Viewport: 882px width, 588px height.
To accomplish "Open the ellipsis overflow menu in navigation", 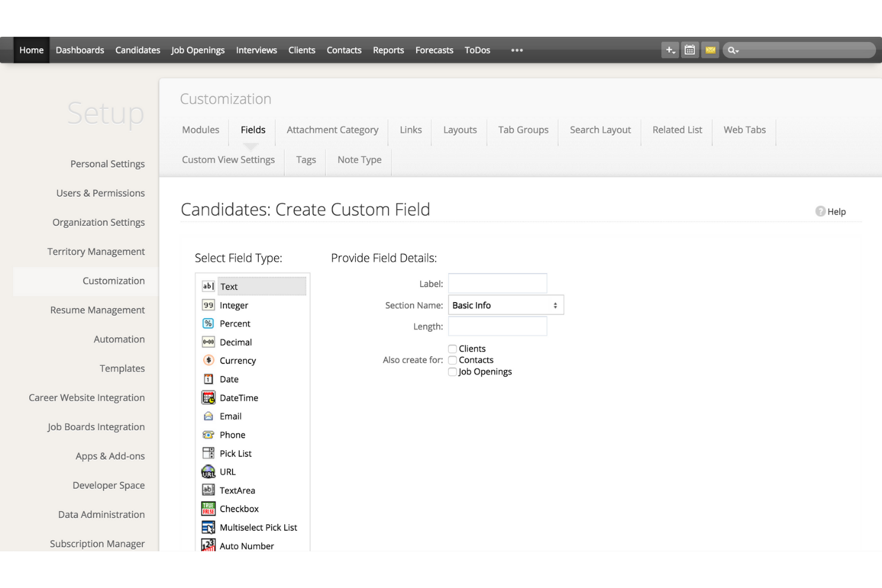I will click(516, 50).
